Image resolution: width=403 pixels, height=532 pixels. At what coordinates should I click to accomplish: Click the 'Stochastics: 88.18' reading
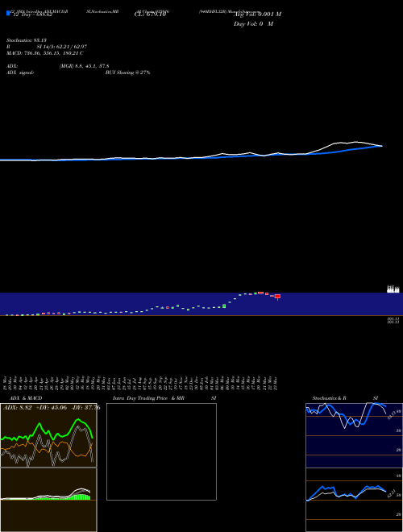(x=26, y=40)
